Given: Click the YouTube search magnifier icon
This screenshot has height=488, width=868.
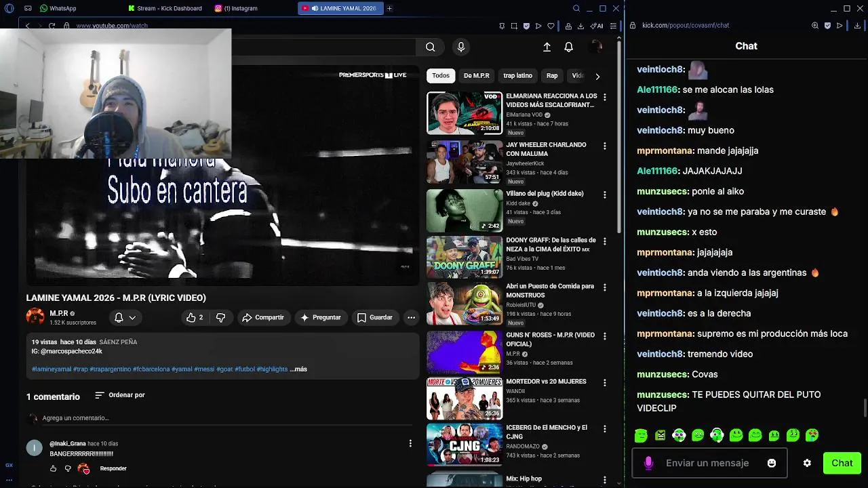Looking at the screenshot, I should pos(430,47).
